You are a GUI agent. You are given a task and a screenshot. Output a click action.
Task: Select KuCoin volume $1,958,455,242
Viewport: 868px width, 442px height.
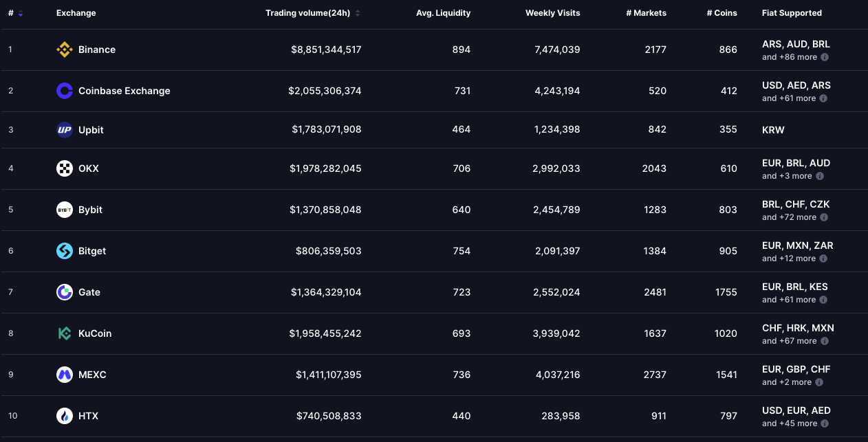(325, 333)
